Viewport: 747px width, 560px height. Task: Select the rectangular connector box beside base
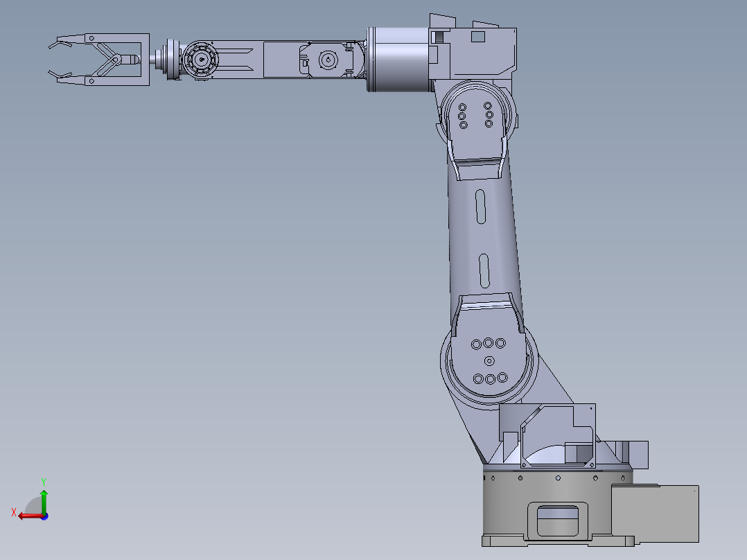click(x=655, y=514)
